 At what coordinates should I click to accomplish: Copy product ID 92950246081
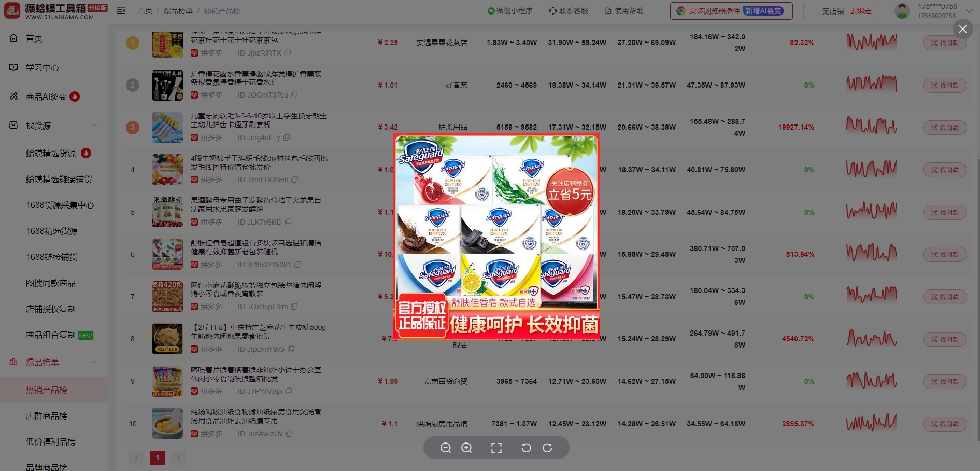tap(297, 265)
